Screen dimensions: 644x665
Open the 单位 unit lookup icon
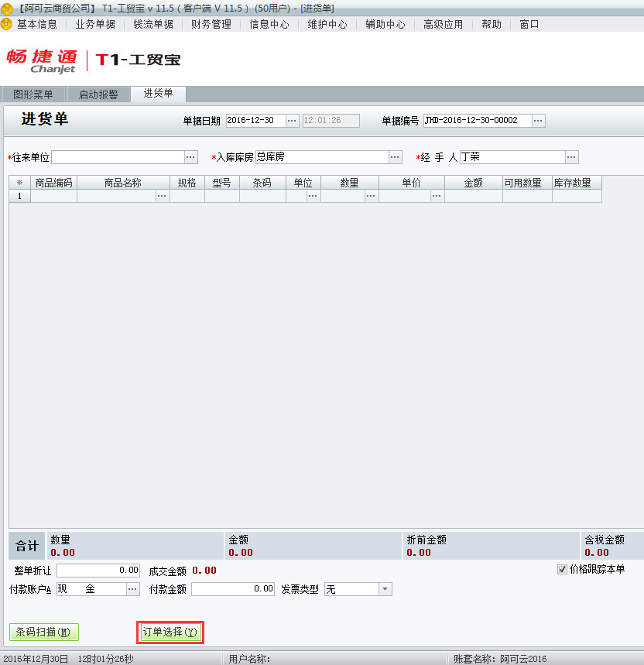coord(311,196)
